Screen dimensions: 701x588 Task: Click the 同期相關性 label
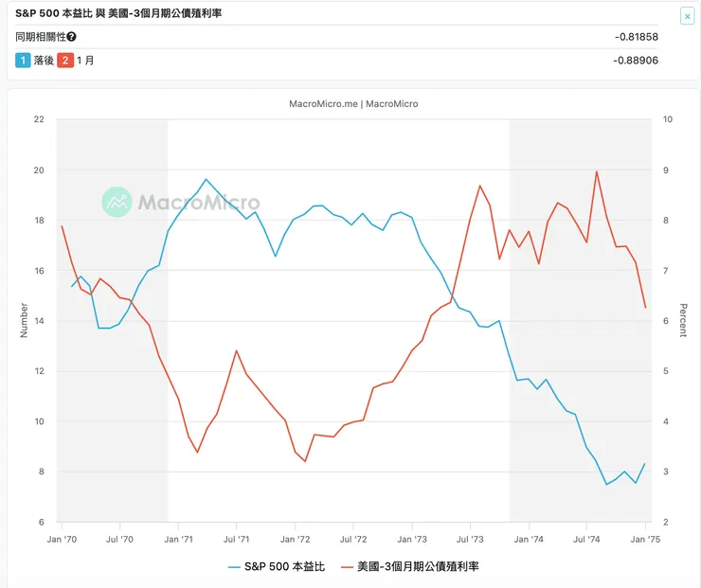tap(41, 37)
